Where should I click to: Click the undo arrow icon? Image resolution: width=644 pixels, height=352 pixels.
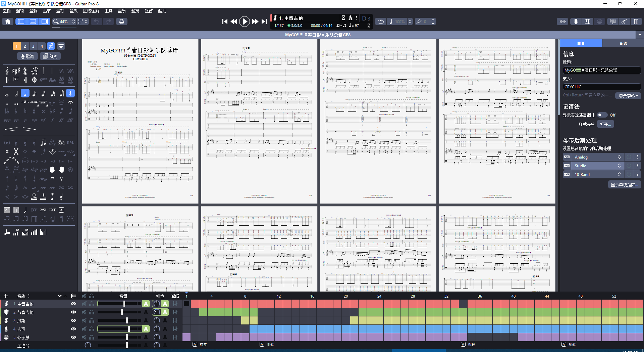point(97,21)
